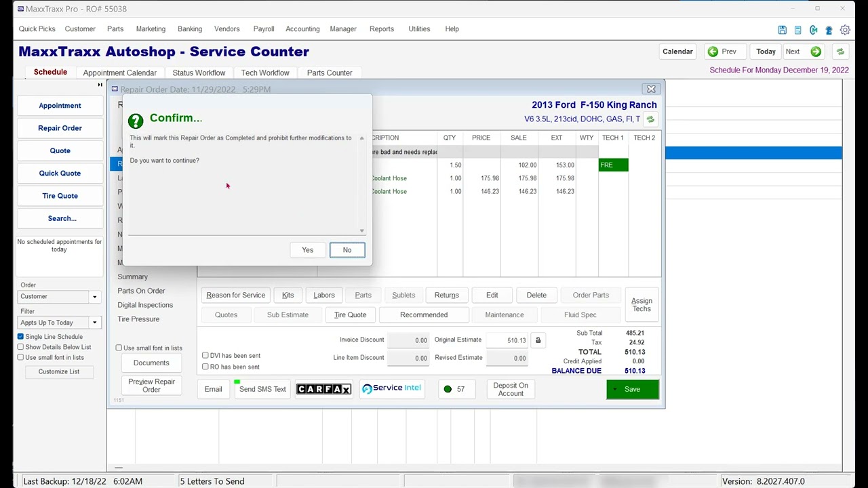The height and width of the screenshot is (488, 868).
Task: Select Digital Inspections in the side list
Action: point(145,305)
